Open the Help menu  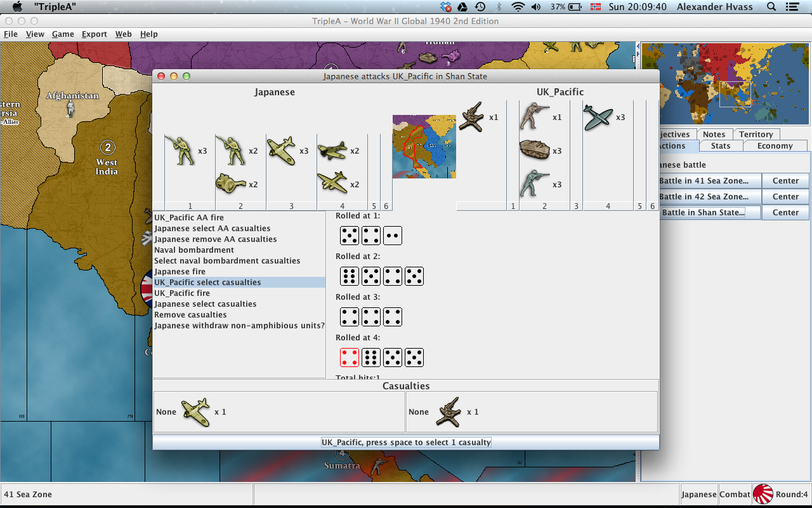coord(149,34)
